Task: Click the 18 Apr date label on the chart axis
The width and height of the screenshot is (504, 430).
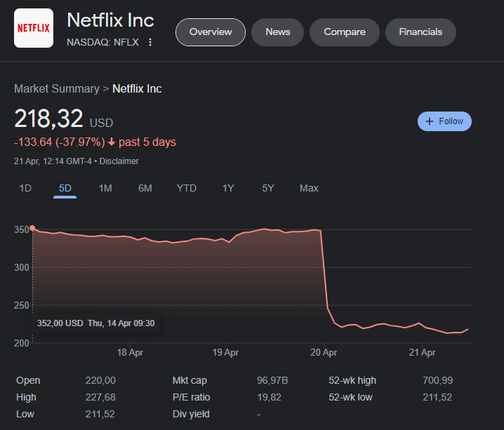Action: click(x=130, y=353)
